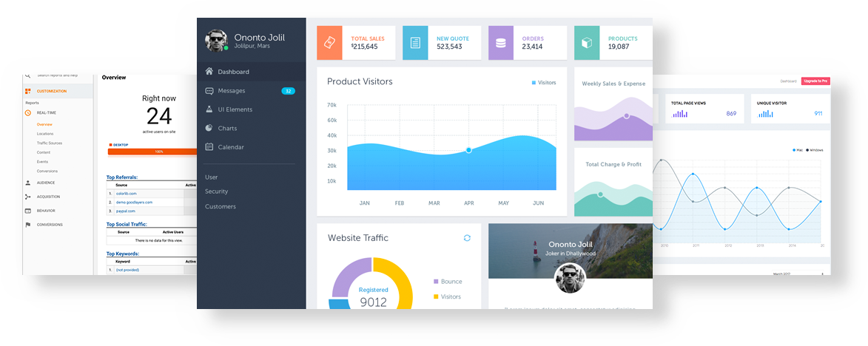
Task: Click the Upgrade to Pro button
Action: pos(815,81)
